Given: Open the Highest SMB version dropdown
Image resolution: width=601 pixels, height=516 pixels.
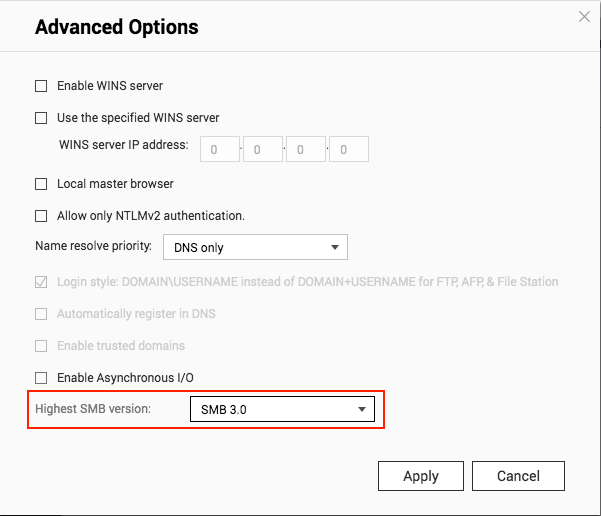Looking at the screenshot, I should coord(282,409).
